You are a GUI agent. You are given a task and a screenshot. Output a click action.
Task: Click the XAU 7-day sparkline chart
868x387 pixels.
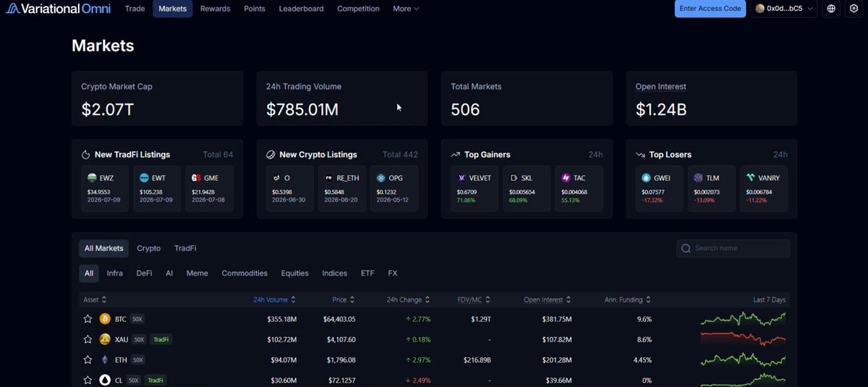(x=743, y=339)
